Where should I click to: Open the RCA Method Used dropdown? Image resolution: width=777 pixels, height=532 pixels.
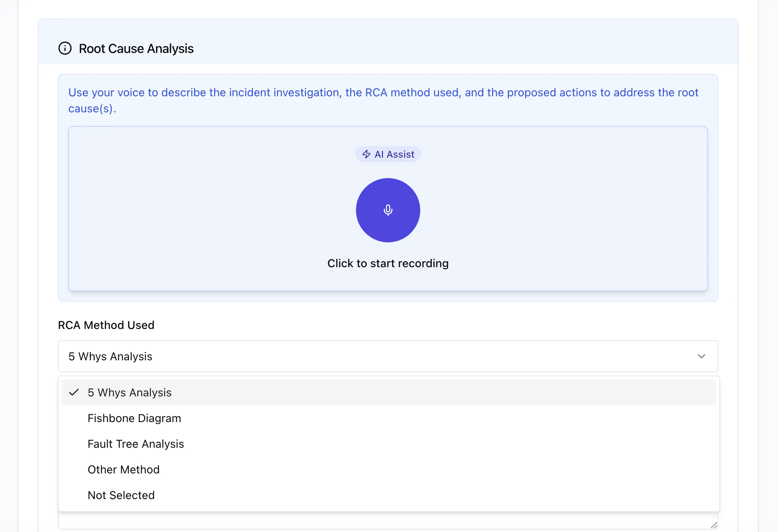388,356
